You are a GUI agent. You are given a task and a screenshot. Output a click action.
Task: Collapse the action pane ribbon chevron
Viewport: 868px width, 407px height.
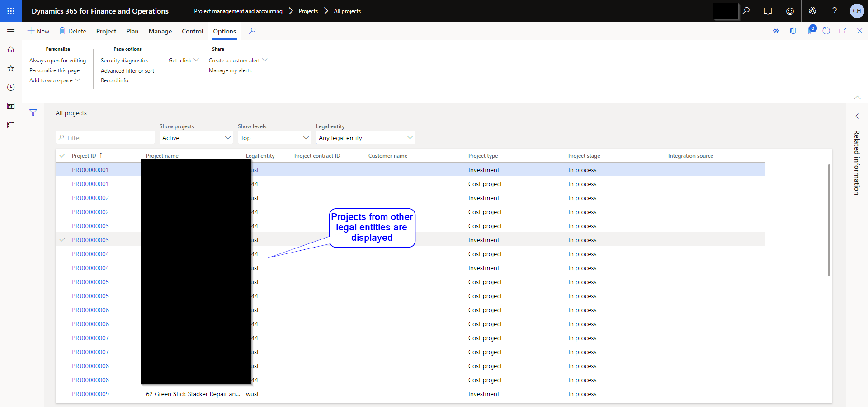click(857, 97)
